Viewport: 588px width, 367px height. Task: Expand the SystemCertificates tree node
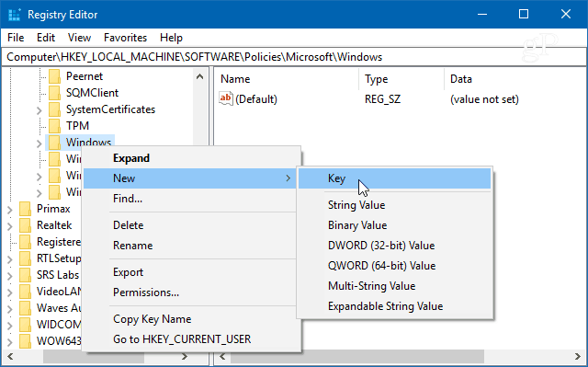[x=39, y=110]
